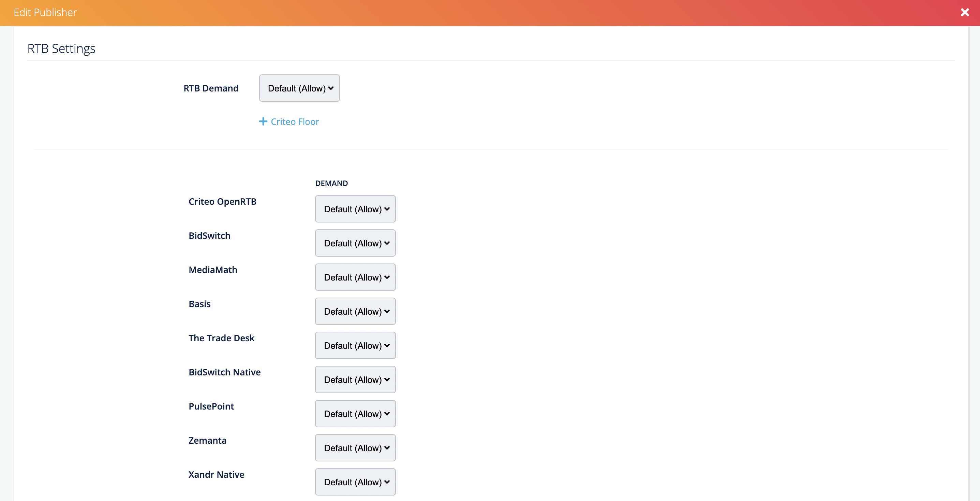
Task: Click the plus icon beside Criteo Floor
Action: [x=263, y=121]
